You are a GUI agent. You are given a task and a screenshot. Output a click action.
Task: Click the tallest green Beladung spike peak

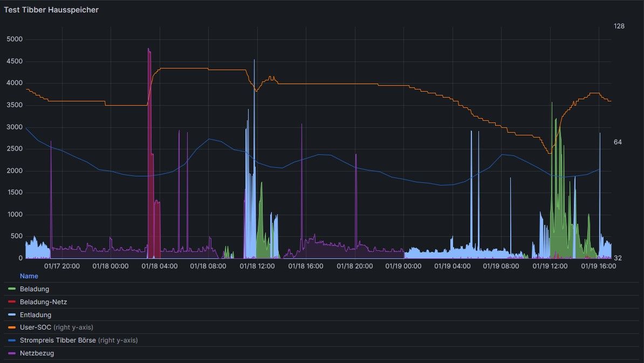[552, 104]
